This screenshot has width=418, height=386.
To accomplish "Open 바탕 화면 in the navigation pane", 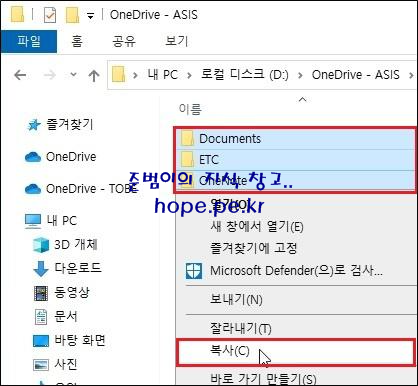I will click(80, 340).
